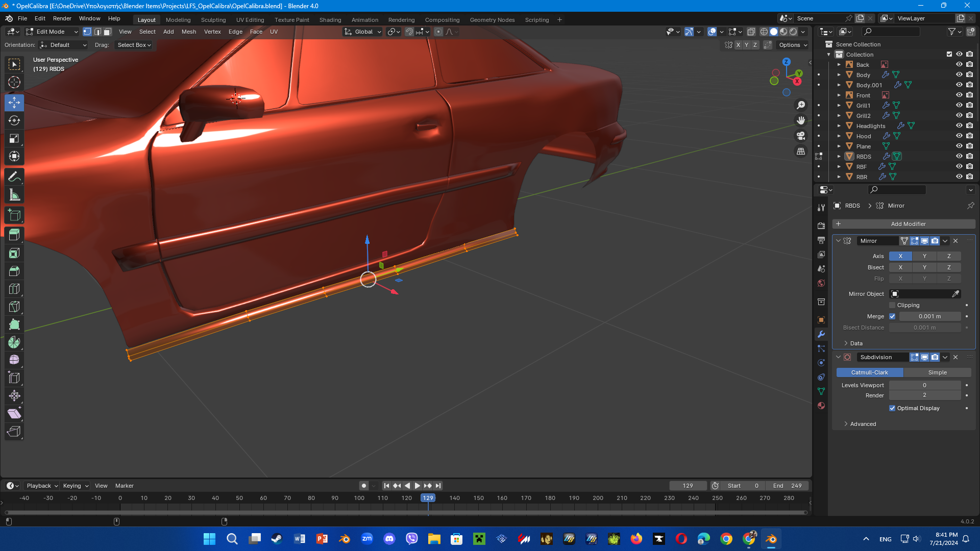Select Simple subdivision type

[937, 372]
